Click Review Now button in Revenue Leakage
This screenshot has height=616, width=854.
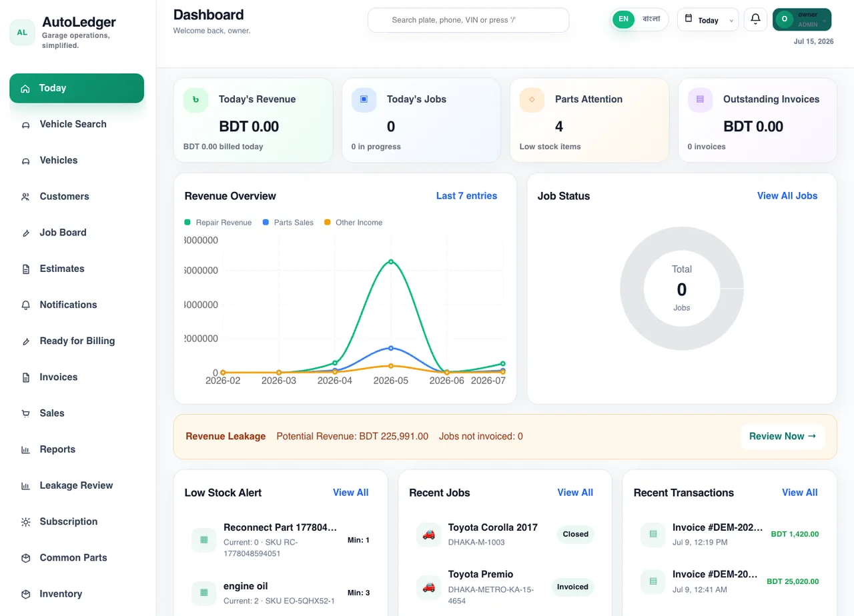(783, 437)
